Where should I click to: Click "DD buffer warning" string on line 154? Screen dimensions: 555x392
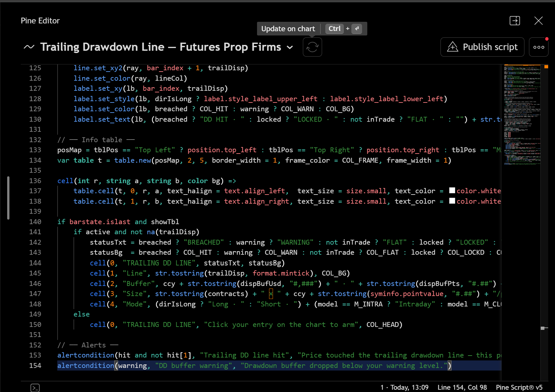pos(194,366)
